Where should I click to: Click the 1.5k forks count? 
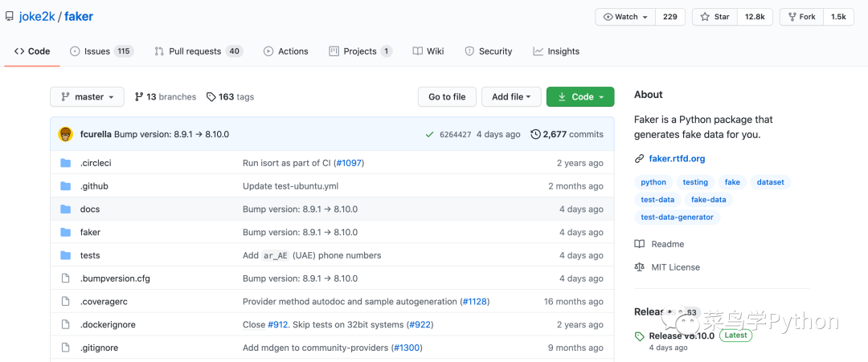coord(838,17)
